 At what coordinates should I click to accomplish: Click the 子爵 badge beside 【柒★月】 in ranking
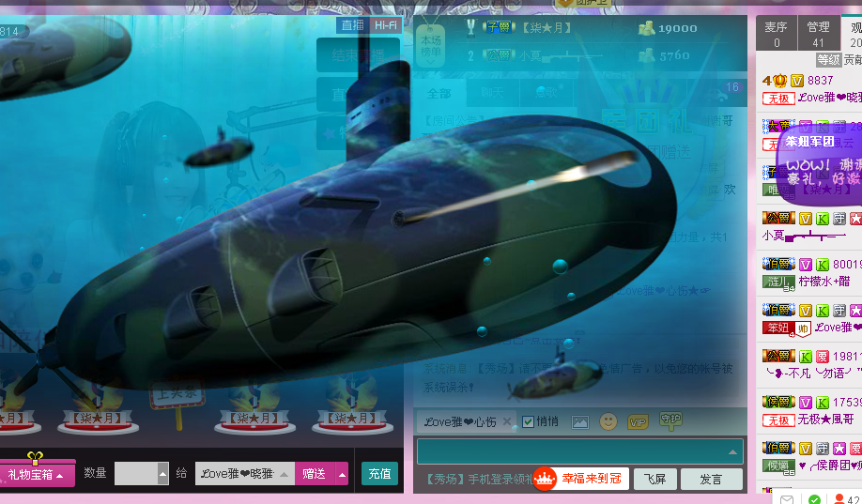click(x=499, y=27)
